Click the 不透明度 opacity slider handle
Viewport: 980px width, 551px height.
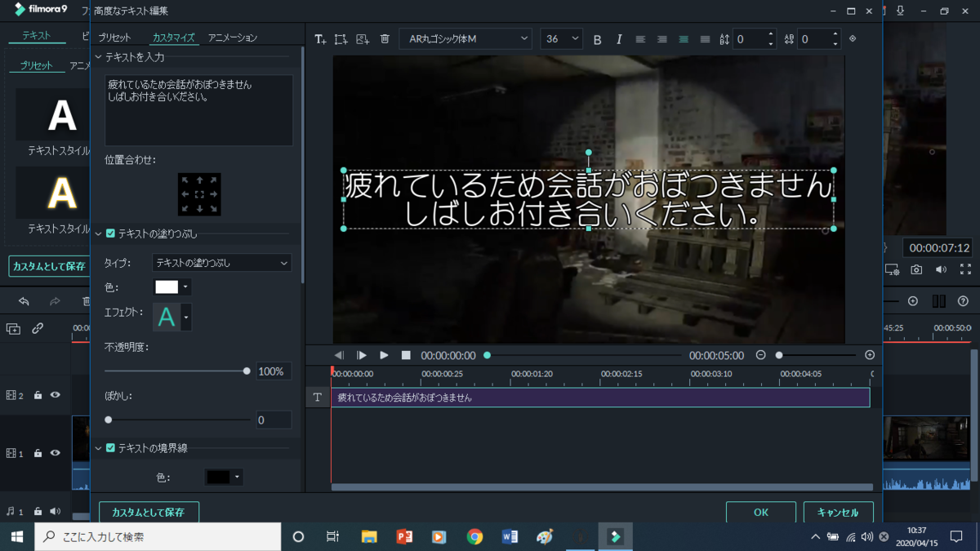247,371
